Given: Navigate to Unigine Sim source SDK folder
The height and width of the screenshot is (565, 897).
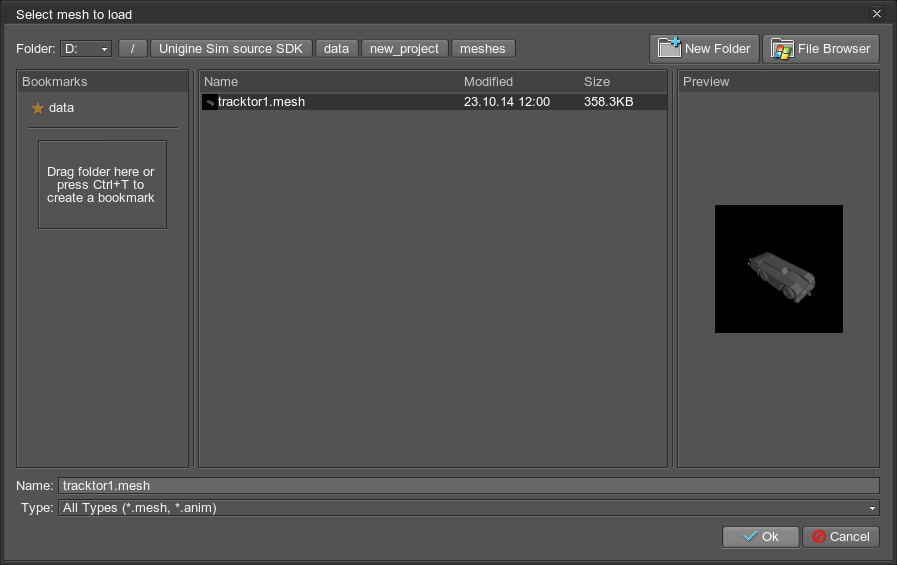Looking at the screenshot, I should [x=231, y=49].
